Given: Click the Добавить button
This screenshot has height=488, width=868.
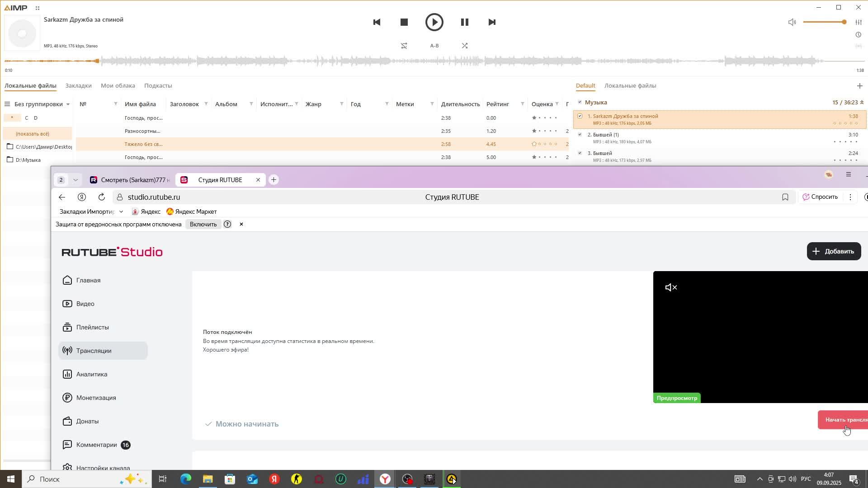Looking at the screenshot, I should point(833,251).
